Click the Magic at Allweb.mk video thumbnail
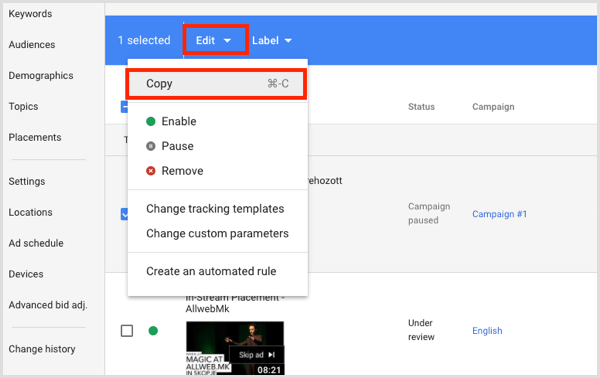600x378 pixels. pyautogui.click(x=235, y=348)
